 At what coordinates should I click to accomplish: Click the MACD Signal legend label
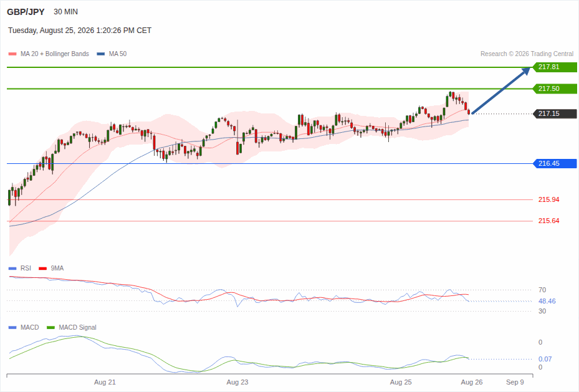coord(77,327)
